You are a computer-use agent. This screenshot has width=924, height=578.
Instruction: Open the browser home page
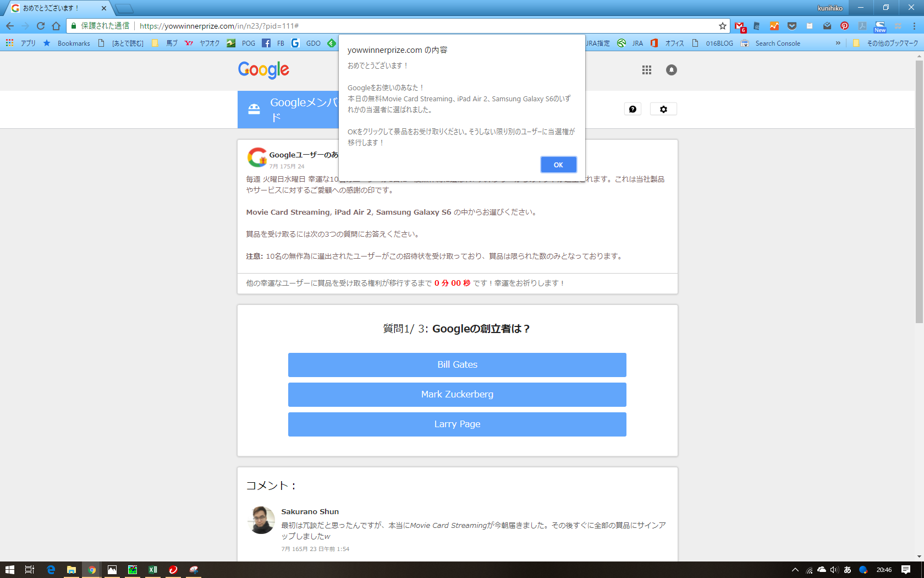coord(56,26)
